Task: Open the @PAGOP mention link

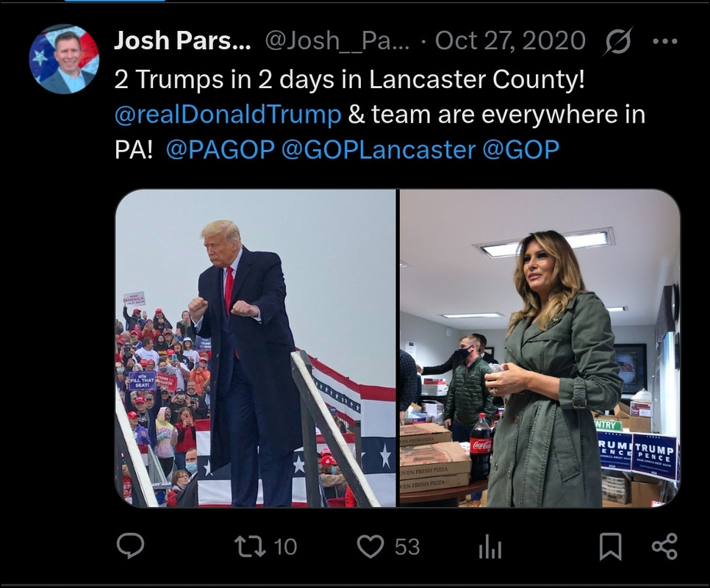Action: (220, 150)
